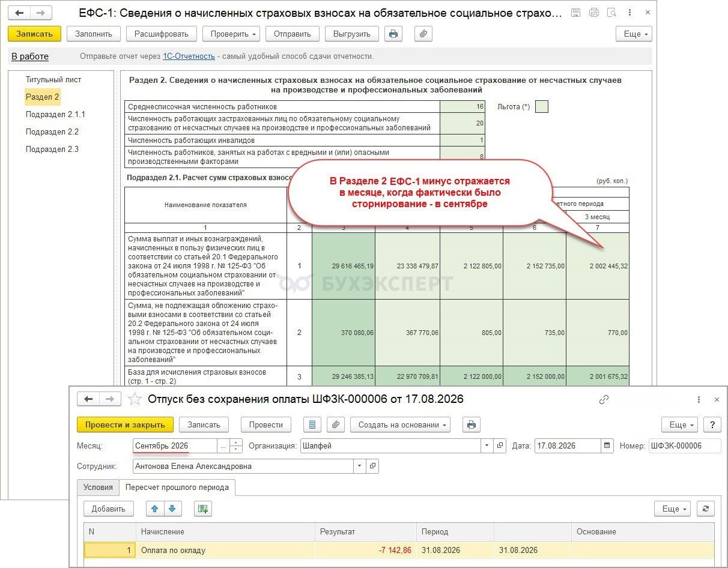Screen dimensions: 728x568
Task: Click the Провести и закрыть button
Action: pyautogui.click(x=125, y=424)
